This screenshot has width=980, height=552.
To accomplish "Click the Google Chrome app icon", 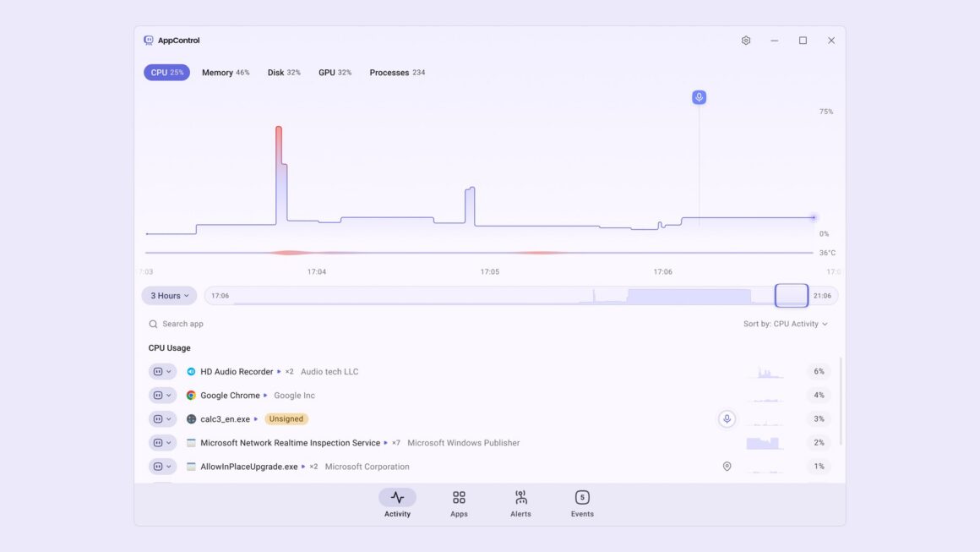I will 191,395.
